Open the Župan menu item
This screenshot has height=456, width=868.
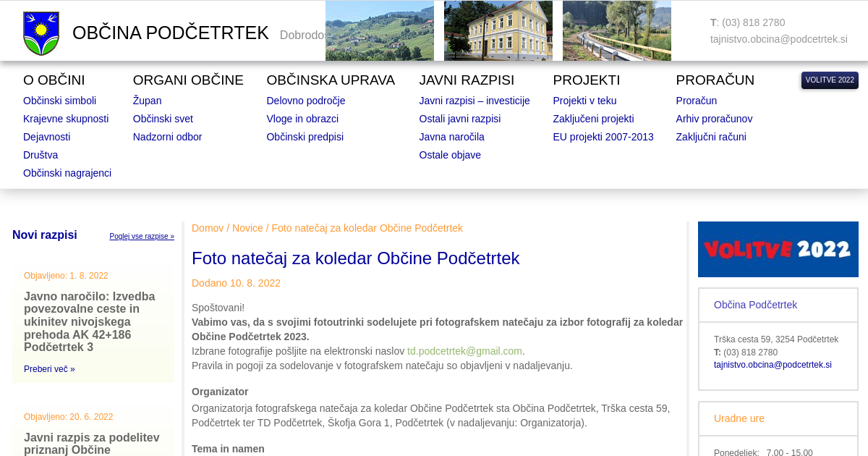147,101
